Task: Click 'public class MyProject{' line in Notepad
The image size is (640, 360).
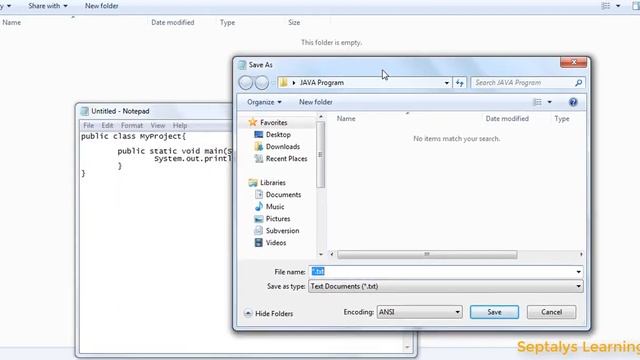Action: (133, 136)
